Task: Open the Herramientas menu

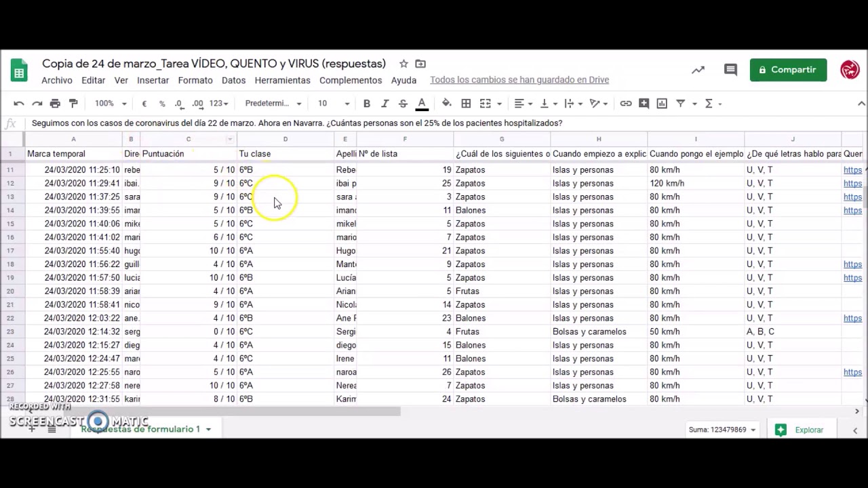Action: point(282,80)
